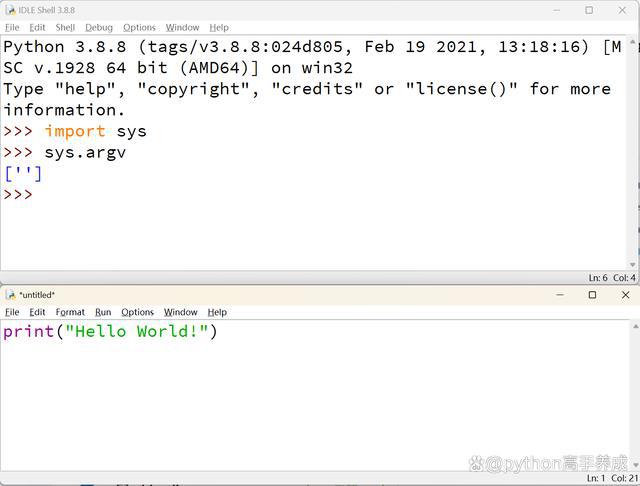Open Help menu in the untitled editor
This screenshot has width=640, height=486.
coord(217,312)
